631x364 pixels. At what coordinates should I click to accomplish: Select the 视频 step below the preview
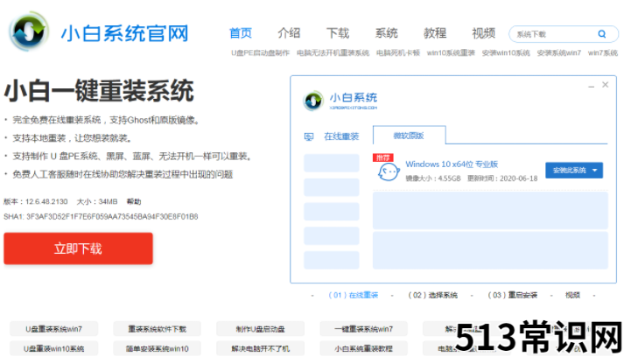(x=572, y=295)
